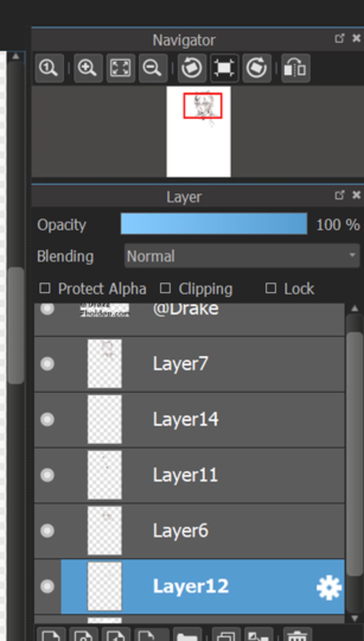Viewport: 364px width, 641px height.
Task: Enable the Protect Alpha checkbox
Action: pos(45,288)
